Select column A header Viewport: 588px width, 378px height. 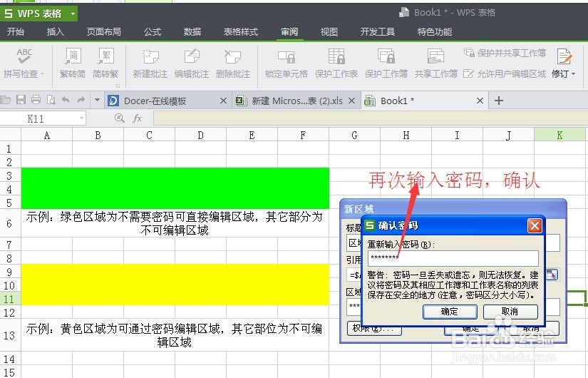click(46, 135)
